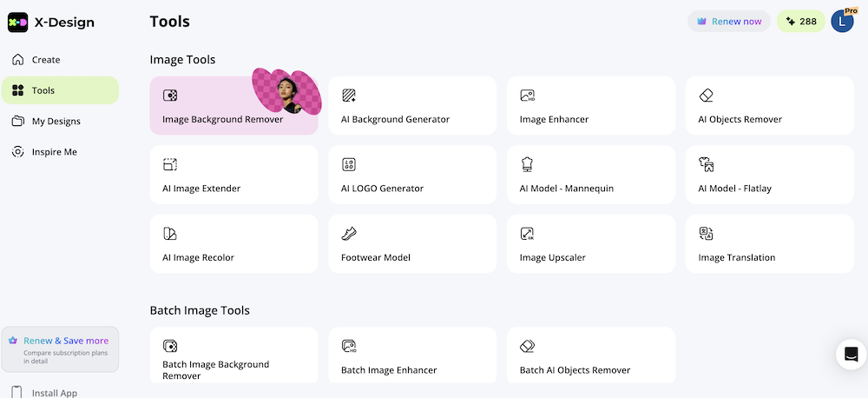Select the AI Model - Mannequin icon

(527, 164)
